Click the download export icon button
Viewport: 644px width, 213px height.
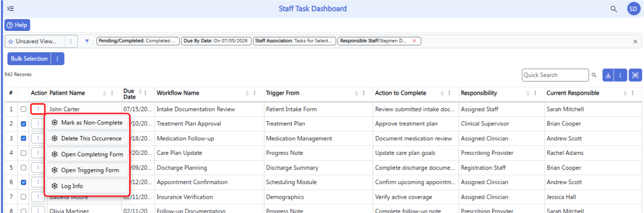click(x=608, y=75)
